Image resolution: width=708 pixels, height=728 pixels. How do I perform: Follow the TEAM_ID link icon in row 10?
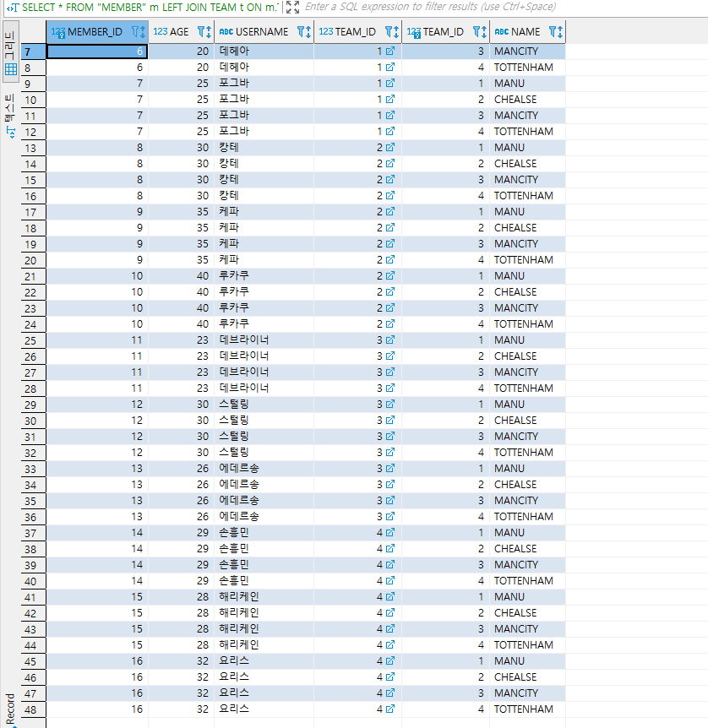coord(390,99)
